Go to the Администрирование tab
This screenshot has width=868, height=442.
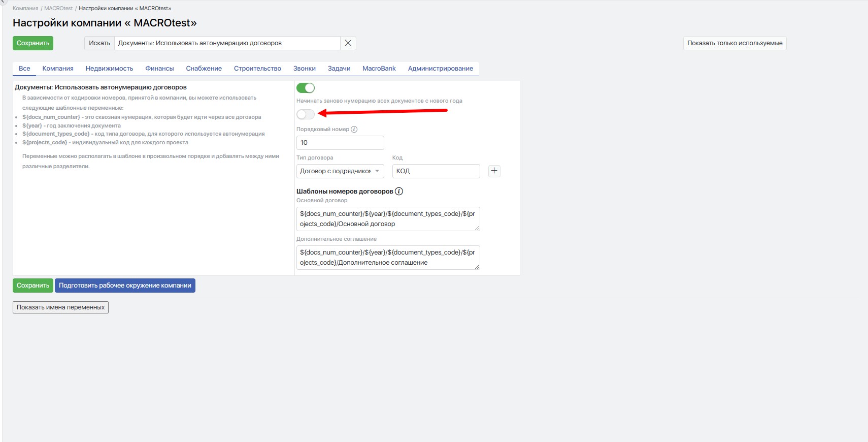pyautogui.click(x=441, y=69)
